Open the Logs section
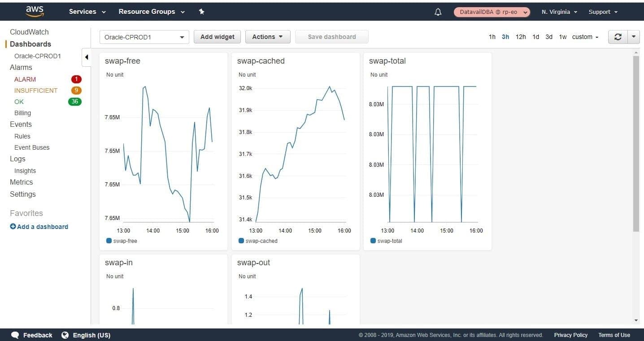 click(17, 159)
